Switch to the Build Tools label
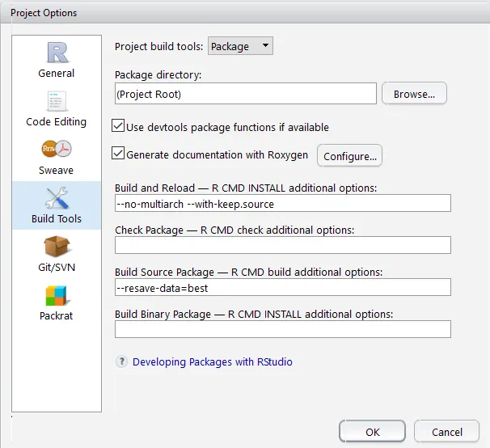This screenshot has width=490, height=448. (x=57, y=218)
